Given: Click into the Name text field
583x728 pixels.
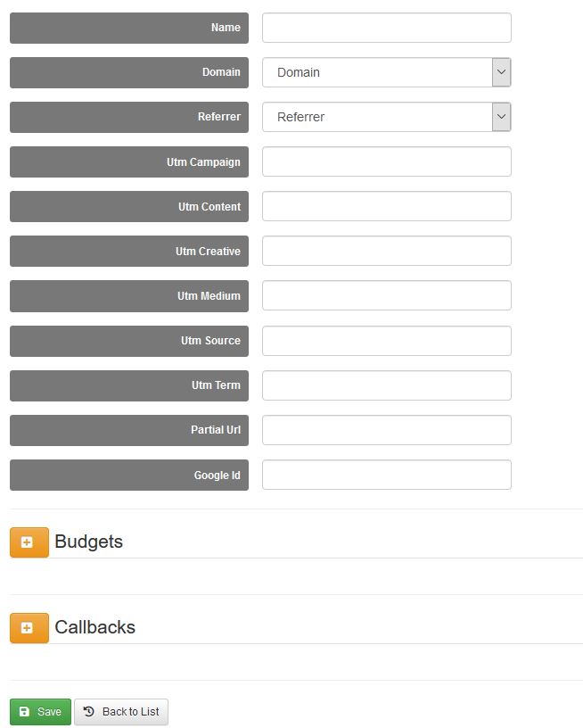Looking at the screenshot, I should click(x=386, y=28).
